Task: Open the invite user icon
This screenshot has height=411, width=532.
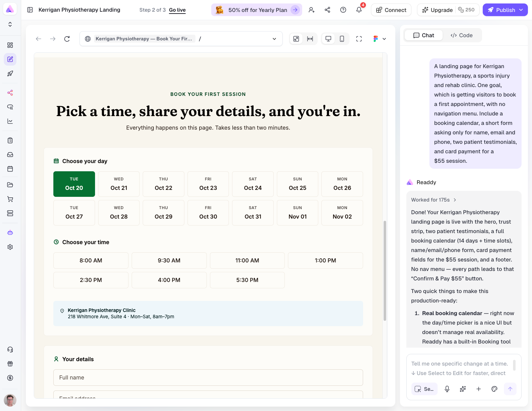Action: (312, 10)
